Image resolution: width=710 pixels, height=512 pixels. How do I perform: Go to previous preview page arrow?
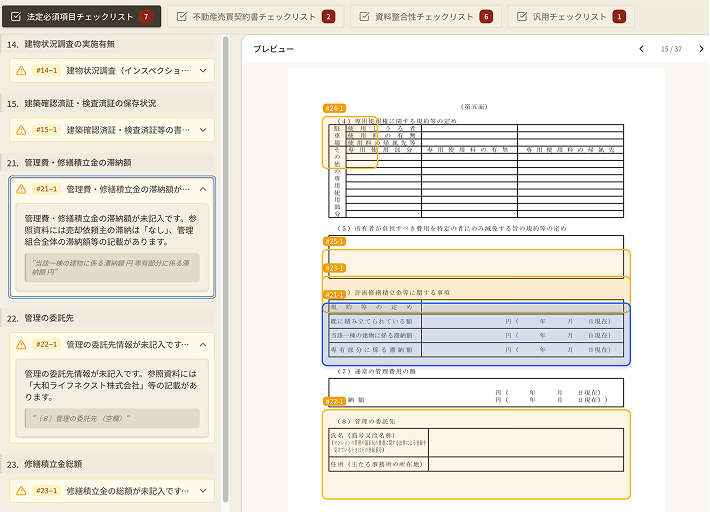(x=641, y=49)
